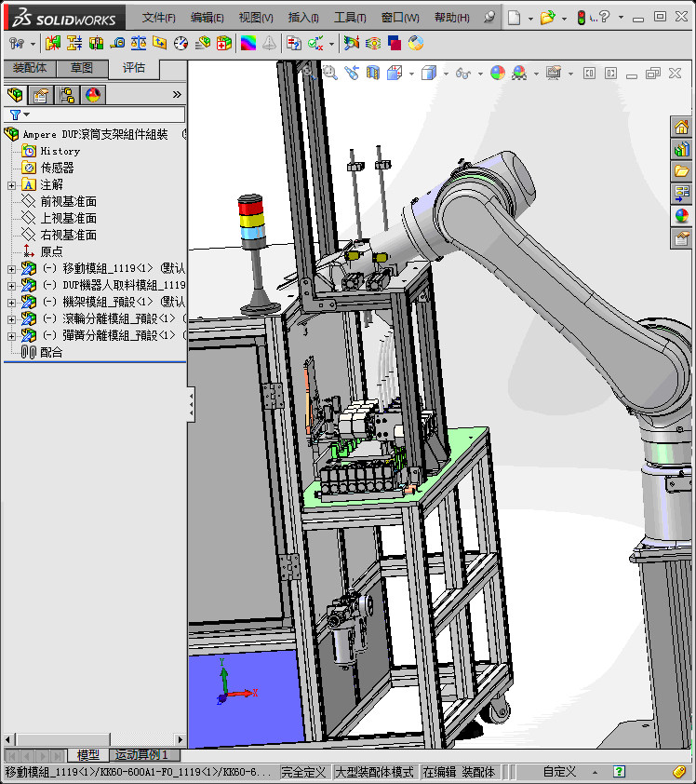696x784 pixels.
Task: Switch to the DisplayManager tab
Action: tap(93, 94)
